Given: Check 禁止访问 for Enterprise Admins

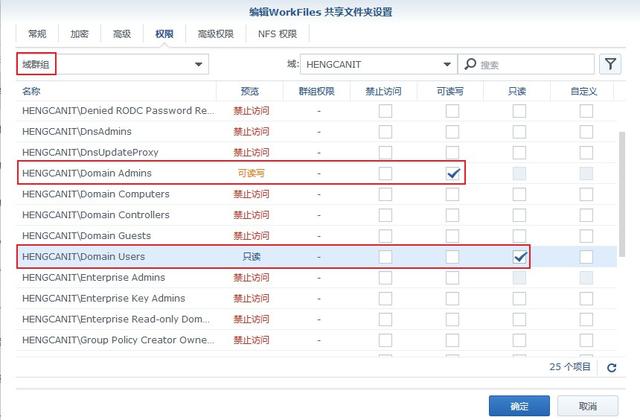Looking at the screenshot, I should click(385, 278).
